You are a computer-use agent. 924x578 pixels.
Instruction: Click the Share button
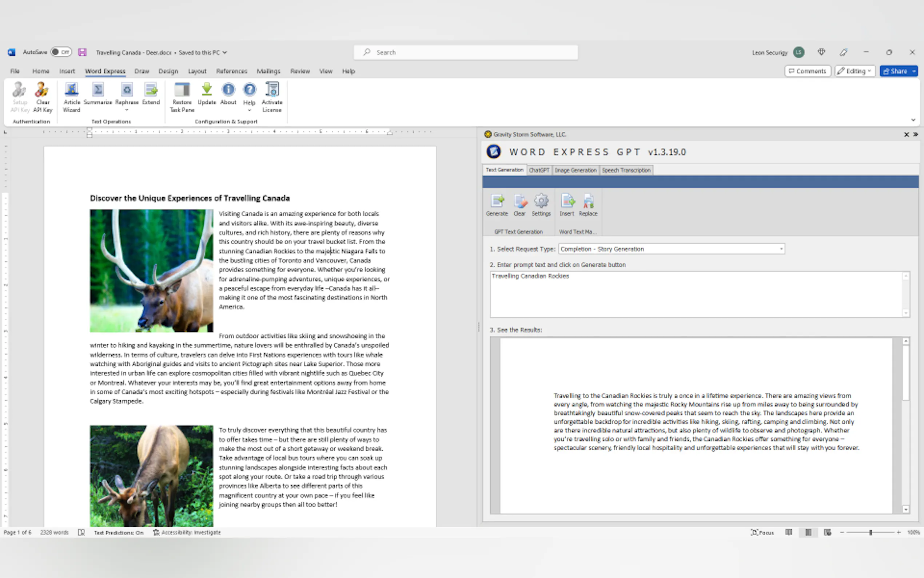click(x=895, y=71)
